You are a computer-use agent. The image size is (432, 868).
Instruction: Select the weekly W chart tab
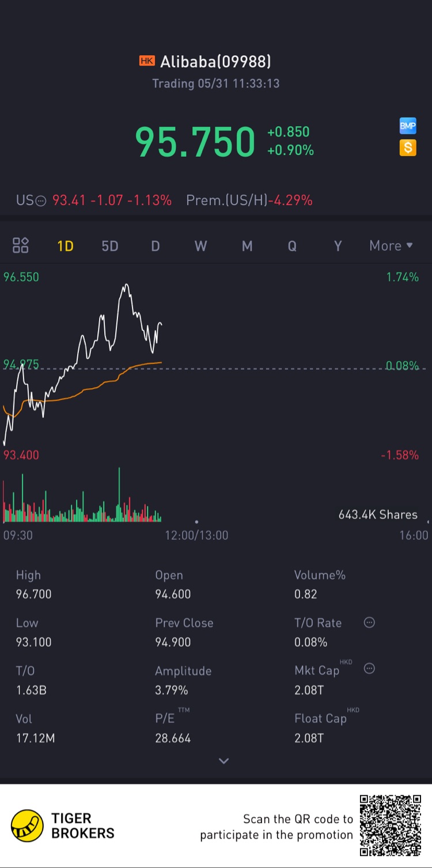pos(200,246)
